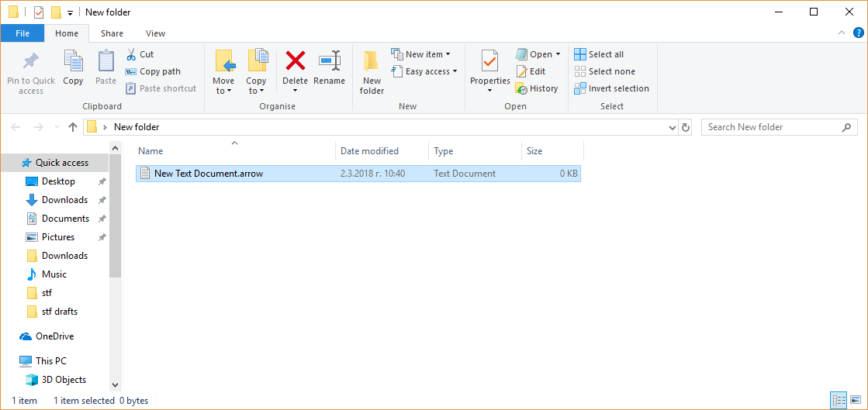Go up one folder level

73,127
